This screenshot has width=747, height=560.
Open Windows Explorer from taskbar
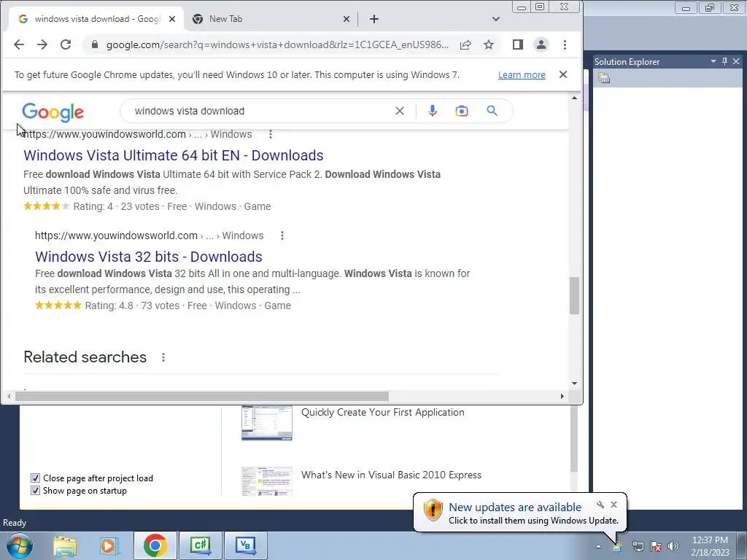click(65, 545)
